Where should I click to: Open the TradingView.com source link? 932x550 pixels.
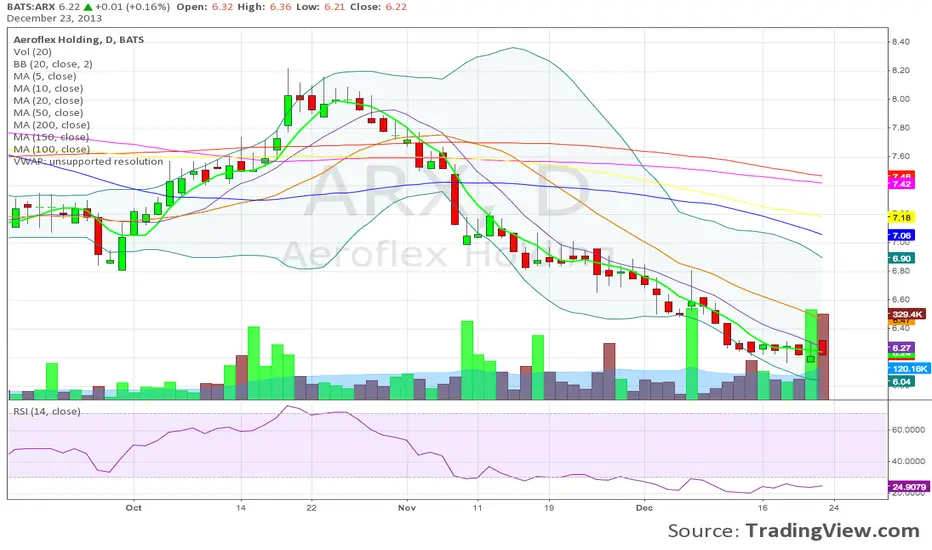832,530
